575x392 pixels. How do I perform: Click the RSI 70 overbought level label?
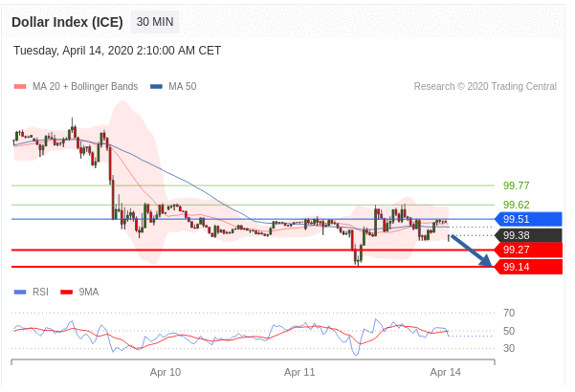pyautogui.click(x=509, y=313)
